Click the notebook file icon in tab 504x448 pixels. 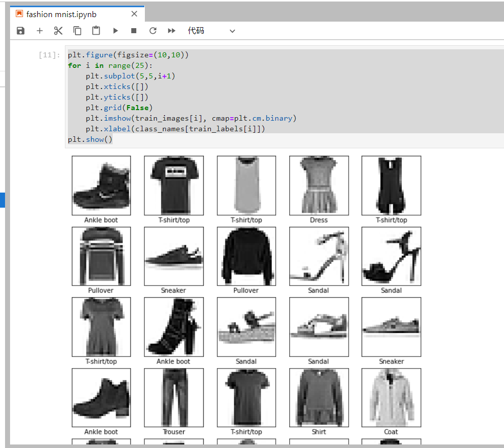coord(19,14)
